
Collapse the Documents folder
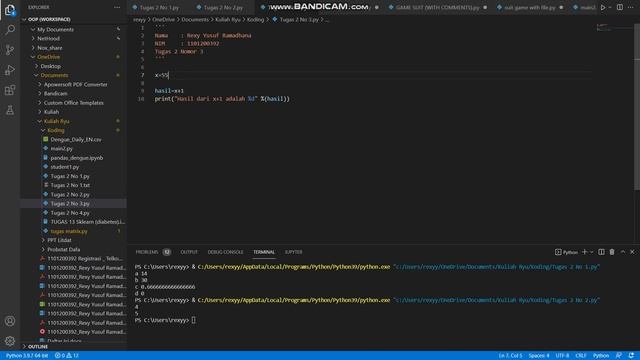tap(73, 75)
